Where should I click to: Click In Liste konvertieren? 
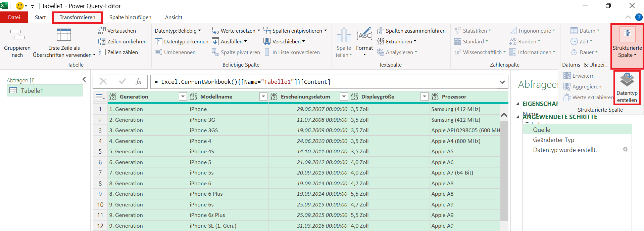tap(292, 52)
